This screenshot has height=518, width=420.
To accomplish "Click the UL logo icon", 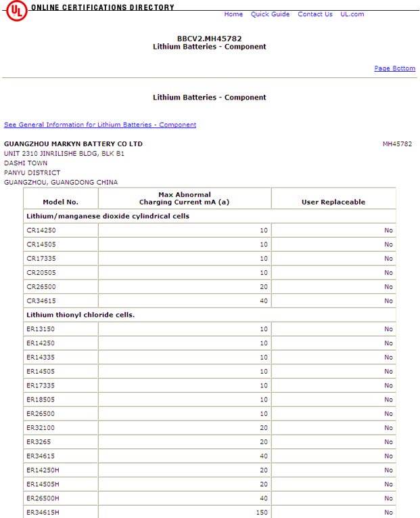I will 16,11.
